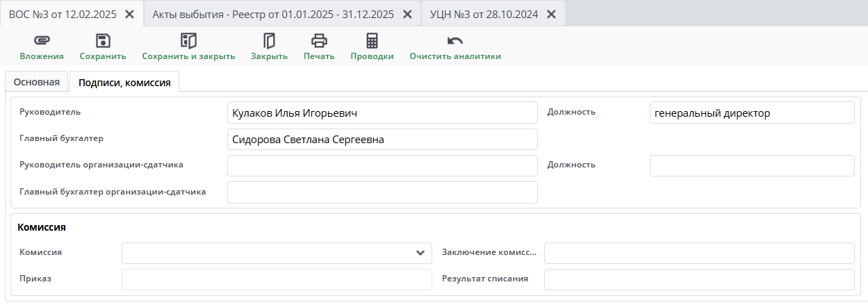868x305 pixels.
Task: Click the Руководитель name field
Action: [x=382, y=113]
